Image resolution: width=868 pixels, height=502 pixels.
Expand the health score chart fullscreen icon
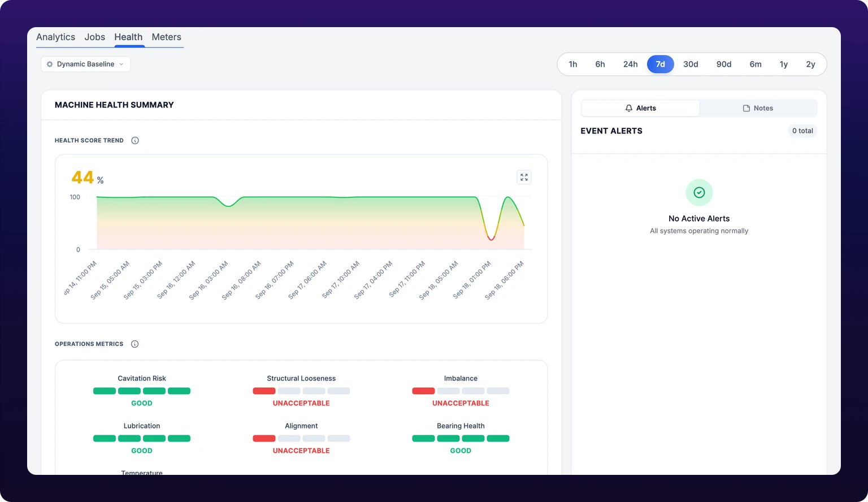pyautogui.click(x=524, y=178)
